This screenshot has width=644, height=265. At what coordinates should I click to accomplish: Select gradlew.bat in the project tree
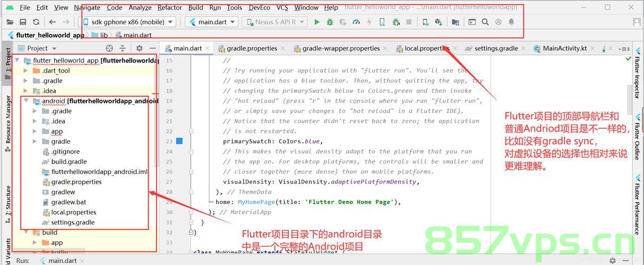point(68,202)
